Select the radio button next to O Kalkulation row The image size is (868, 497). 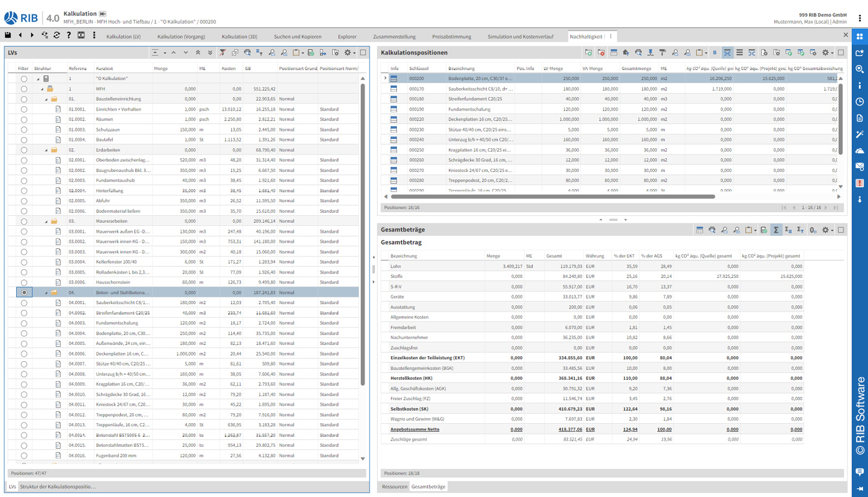(x=24, y=78)
